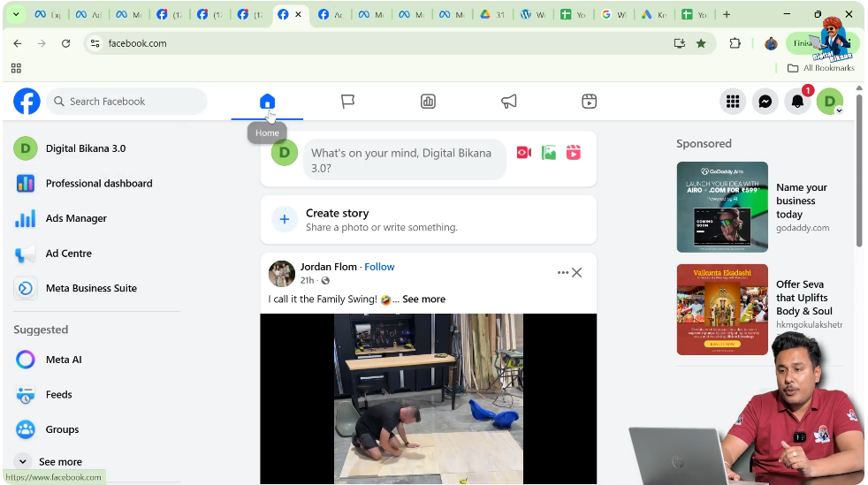The height and width of the screenshot is (485, 868).
Task: Open the GoDaddy sponsored ad image
Action: (722, 207)
